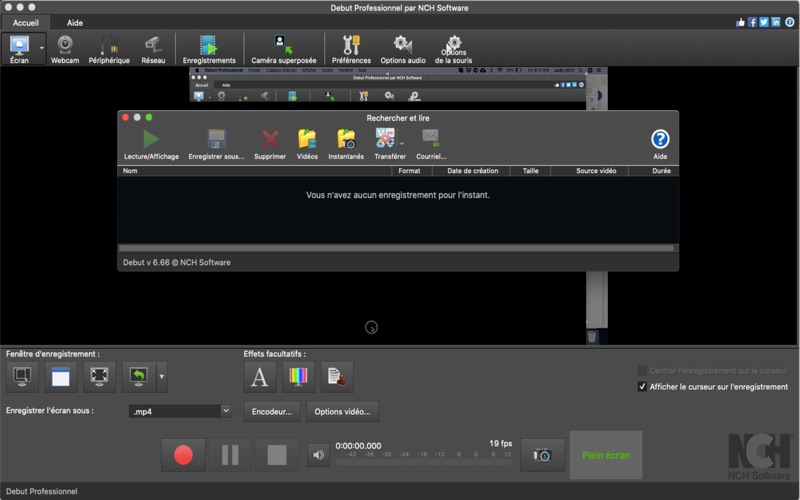Click the horizontal scrollbar in recordings list
800x500 pixels.
pos(396,248)
